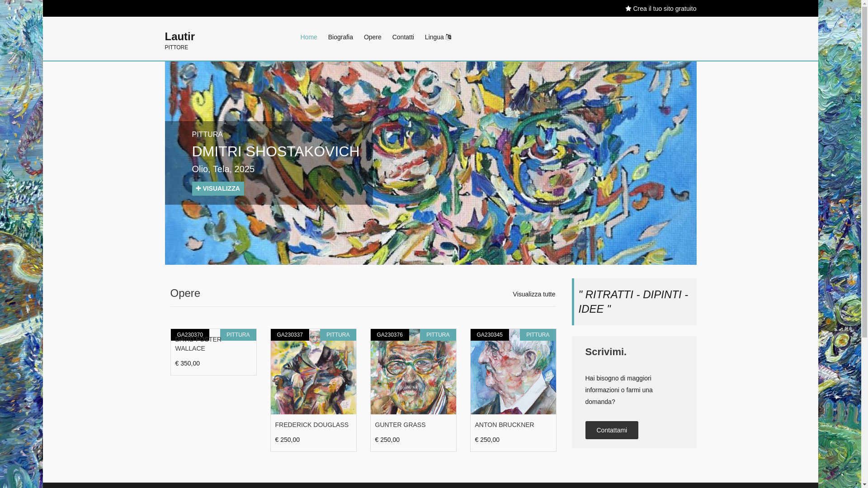The width and height of the screenshot is (868, 488).
Task: Click price on Gunter Grass card
Action: 387,440
